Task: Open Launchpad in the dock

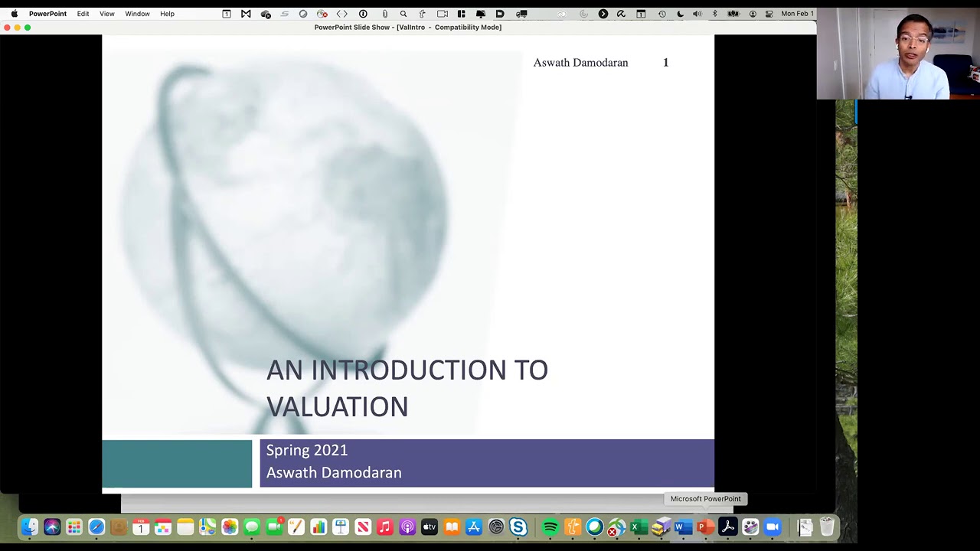Action: [74, 527]
